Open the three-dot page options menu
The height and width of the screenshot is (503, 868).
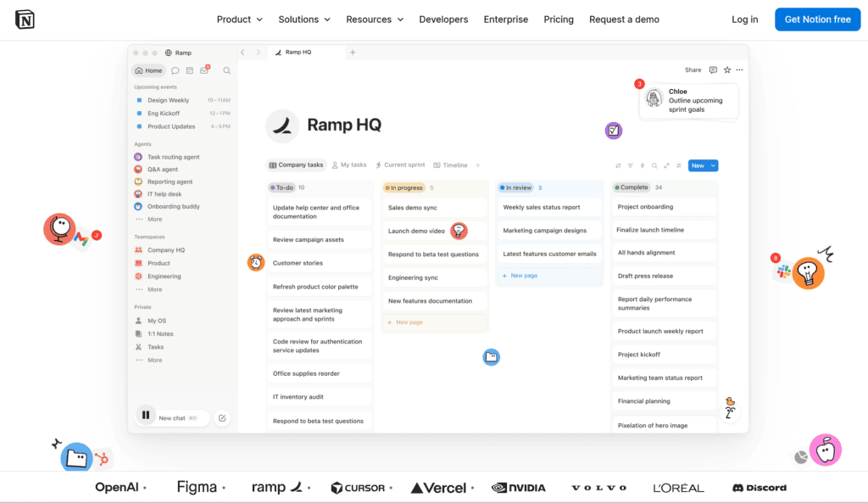(x=739, y=70)
